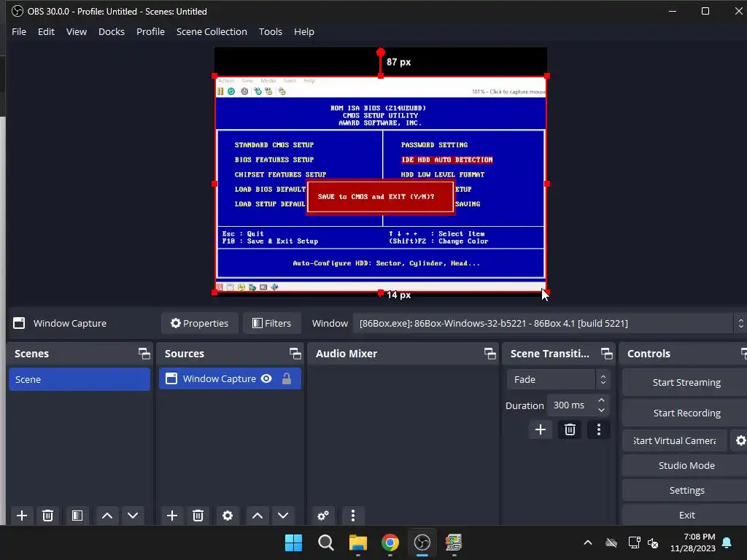Move scene down with arrow
Screen dimensions: 747x560
(x=133, y=516)
